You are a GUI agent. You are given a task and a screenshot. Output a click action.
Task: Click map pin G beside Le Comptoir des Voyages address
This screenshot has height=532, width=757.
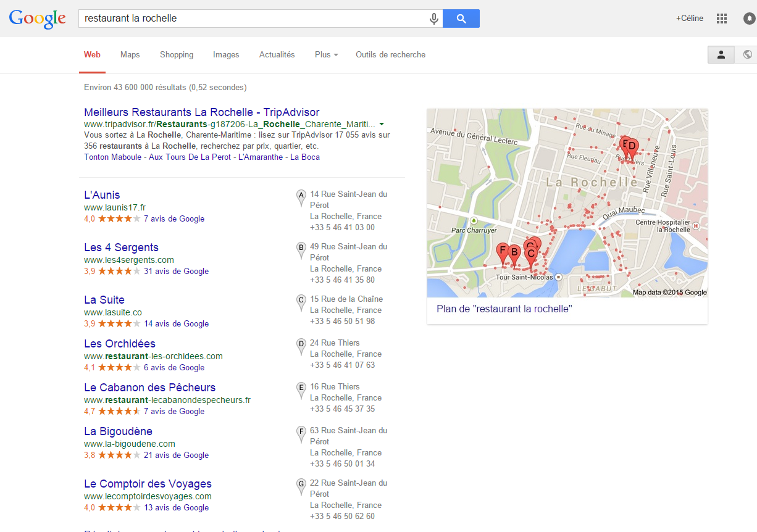tap(301, 486)
